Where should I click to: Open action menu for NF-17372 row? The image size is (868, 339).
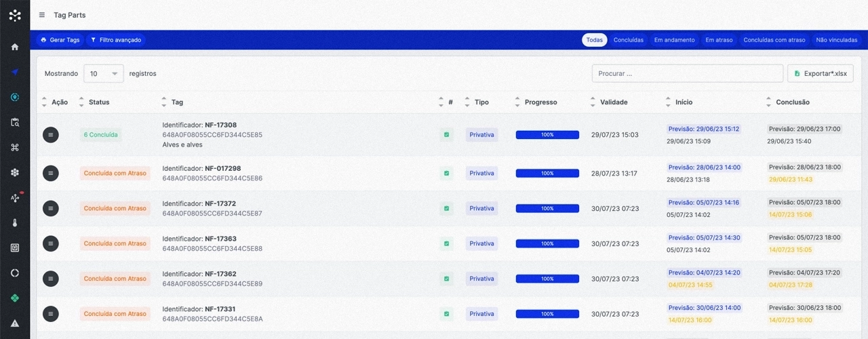pyautogui.click(x=51, y=208)
